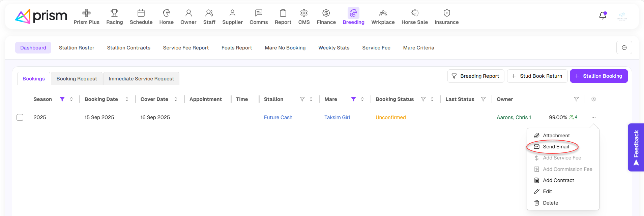Image resolution: width=644 pixels, height=216 pixels.
Task: Select the 2025 booking row checkbox
Action: click(x=20, y=117)
